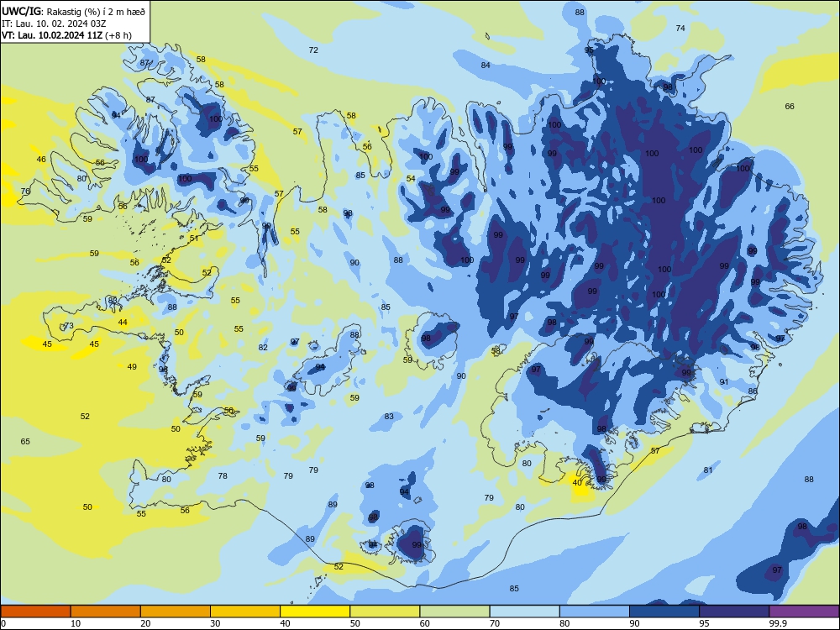Click the 60-70 light green legend swatch
This screenshot has height=630, width=840.
(454, 612)
